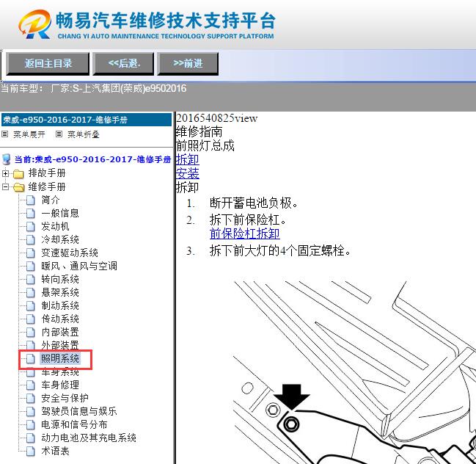Open the 排故手册 folder label
This screenshot has height=464, width=476.
[x=47, y=173]
